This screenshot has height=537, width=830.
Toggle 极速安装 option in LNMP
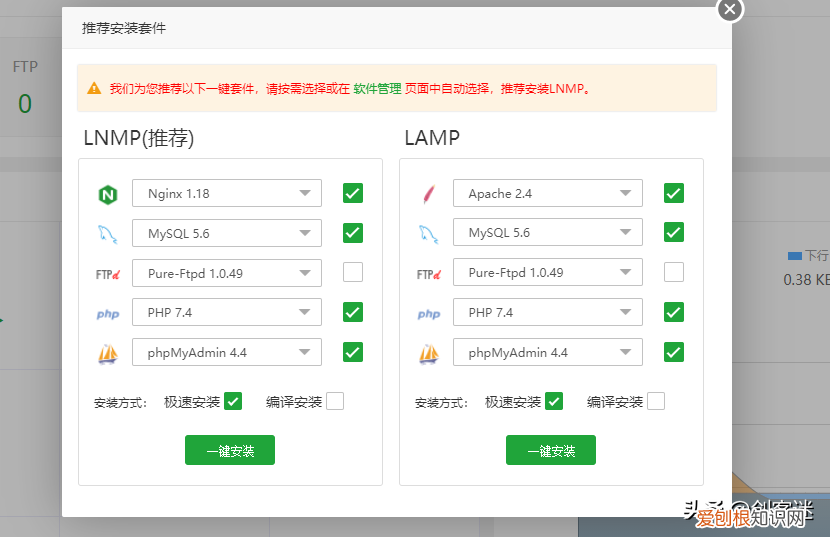click(233, 401)
